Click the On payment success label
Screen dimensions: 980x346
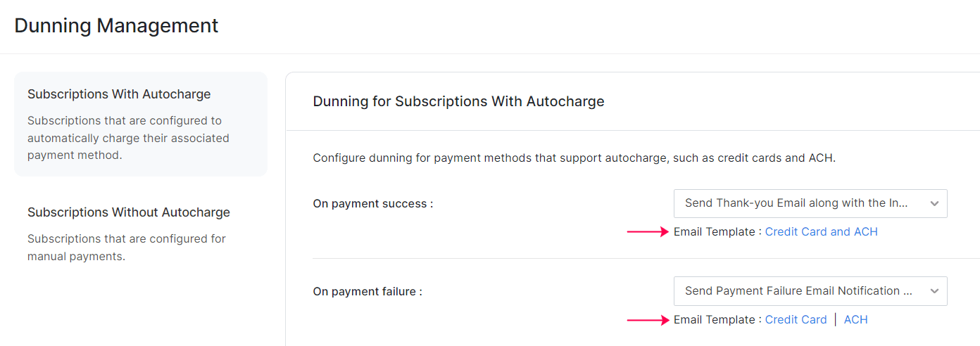coord(372,204)
